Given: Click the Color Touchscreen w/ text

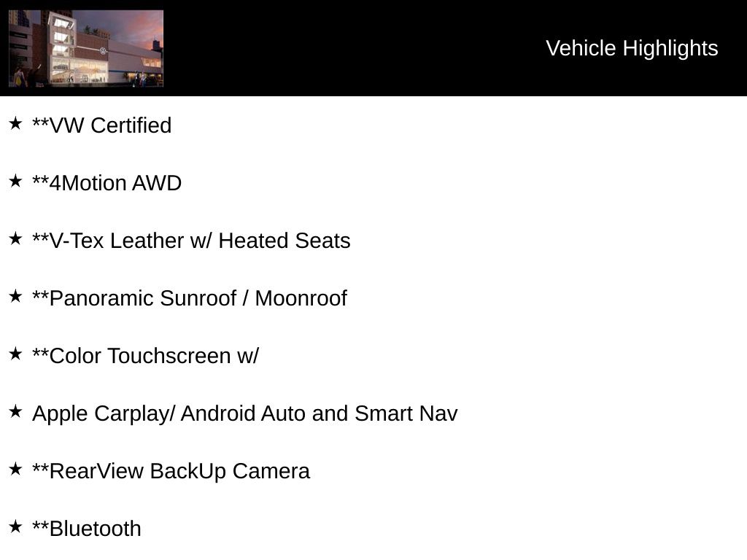Looking at the screenshot, I should (x=145, y=356).
